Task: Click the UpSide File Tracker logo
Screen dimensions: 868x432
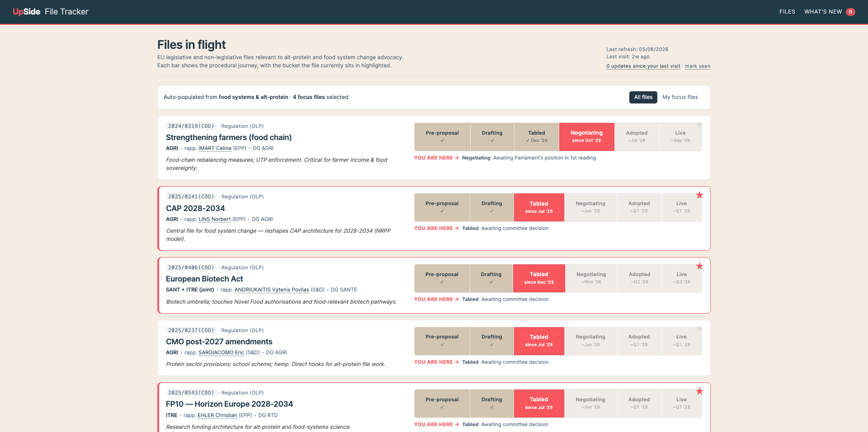Action: pos(51,12)
